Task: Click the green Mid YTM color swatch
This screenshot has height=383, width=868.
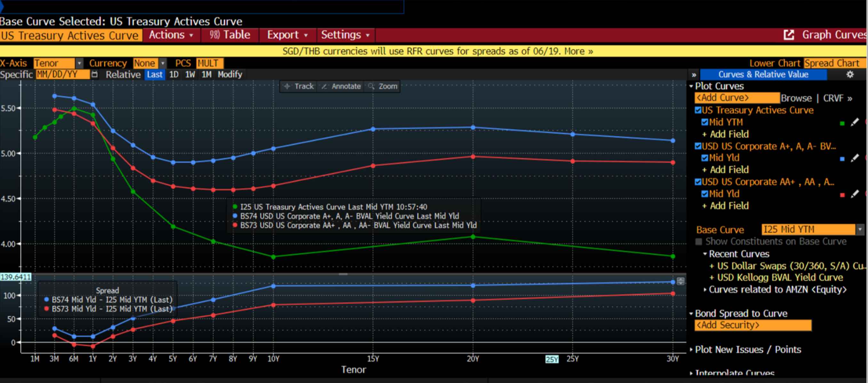Action: coord(842,123)
